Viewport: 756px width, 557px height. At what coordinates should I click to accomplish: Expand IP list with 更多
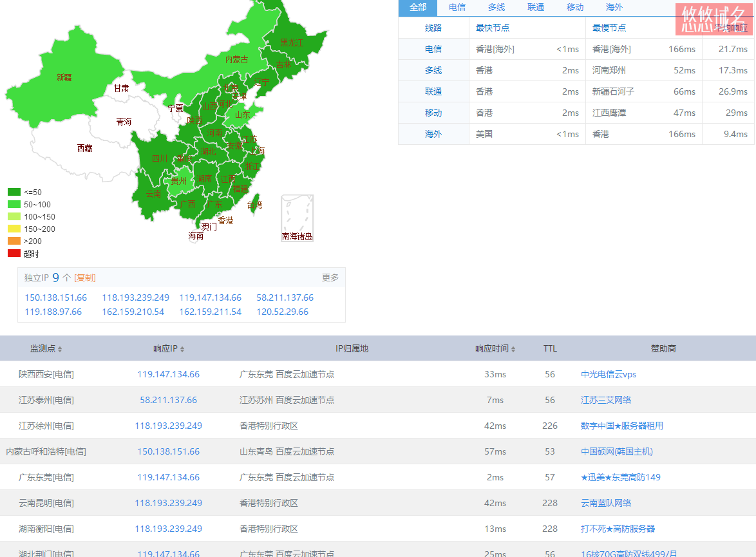[x=330, y=278]
